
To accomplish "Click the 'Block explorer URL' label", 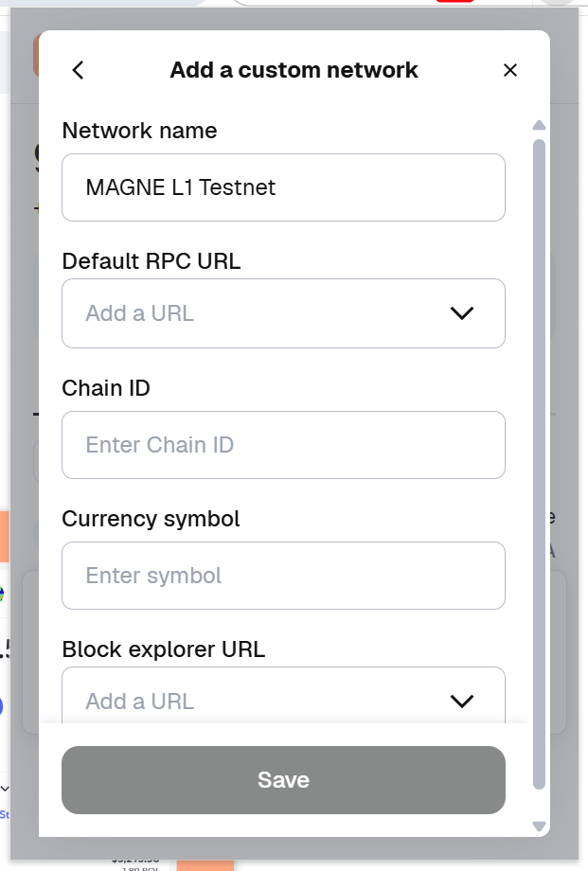I will (163, 649).
